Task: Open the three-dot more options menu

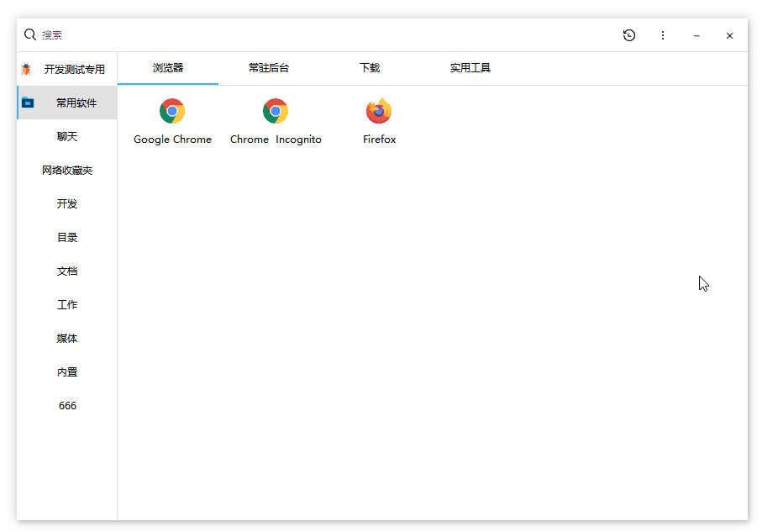Action: (662, 35)
